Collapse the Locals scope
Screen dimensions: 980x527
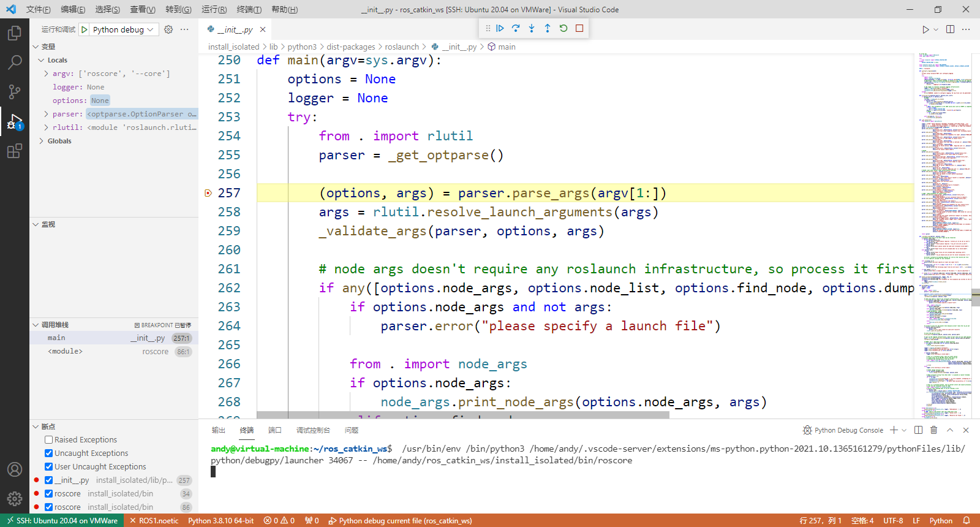point(41,60)
